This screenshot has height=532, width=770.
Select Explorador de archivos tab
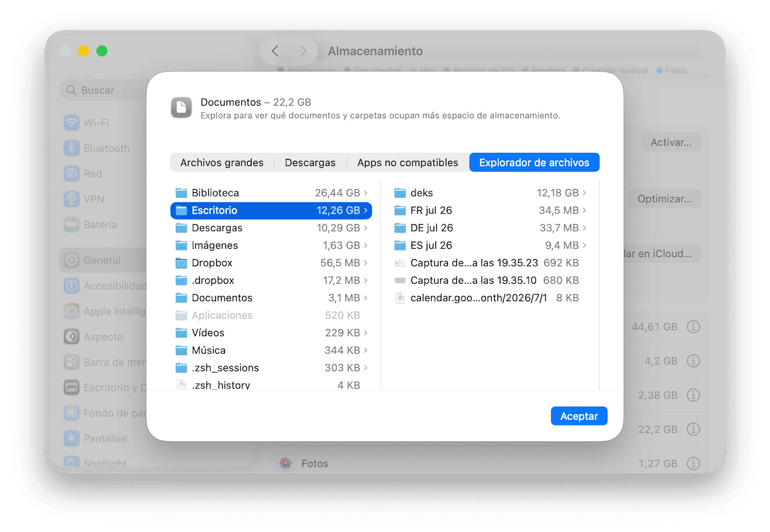(x=534, y=163)
